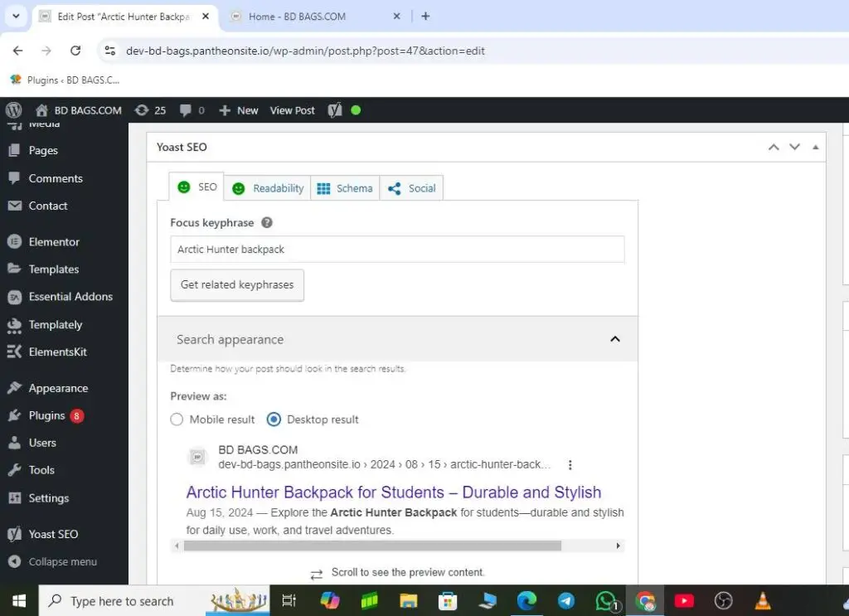849x616 pixels.
Task: Click the preview scrollbar right arrow
Action: pyautogui.click(x=618, y=546)
